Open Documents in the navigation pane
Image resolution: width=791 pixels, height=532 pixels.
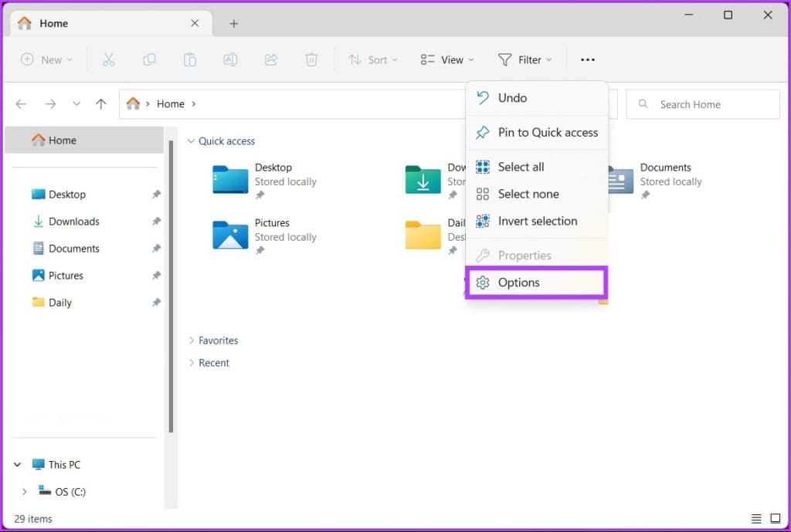click(x=73, y=248)
